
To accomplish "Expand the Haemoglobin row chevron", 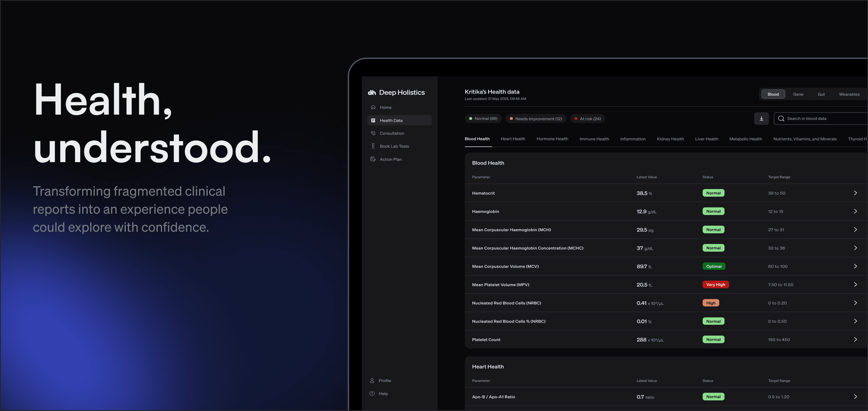I will pyautogui.click(x=855, y=211).
